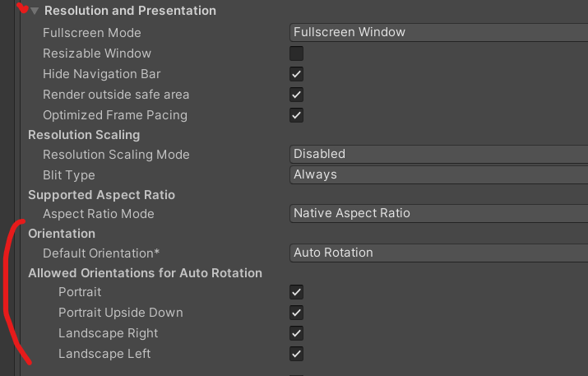Disable the Landscape Left checkbox
This screenshot has height=376, width=588.
(297, 354)
